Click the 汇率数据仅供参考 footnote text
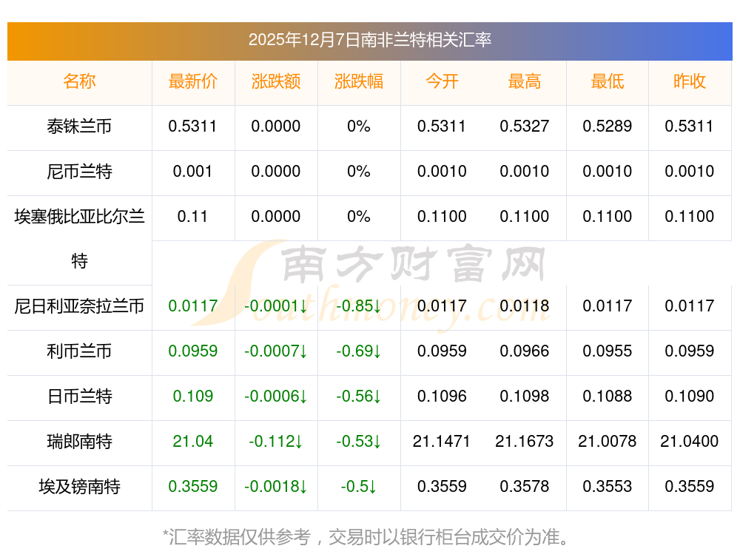 tap(366, 536)
